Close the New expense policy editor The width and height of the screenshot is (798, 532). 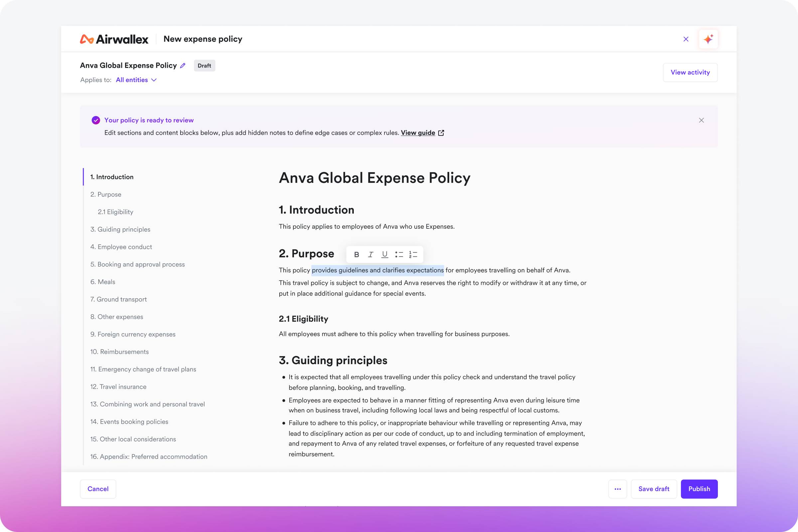[686, 39]
